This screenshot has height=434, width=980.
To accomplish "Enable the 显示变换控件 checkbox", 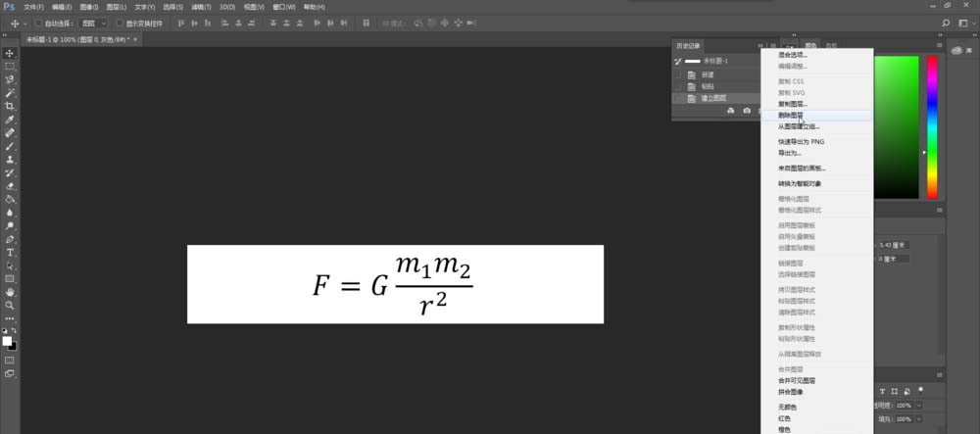I will [x=120, y=24].
